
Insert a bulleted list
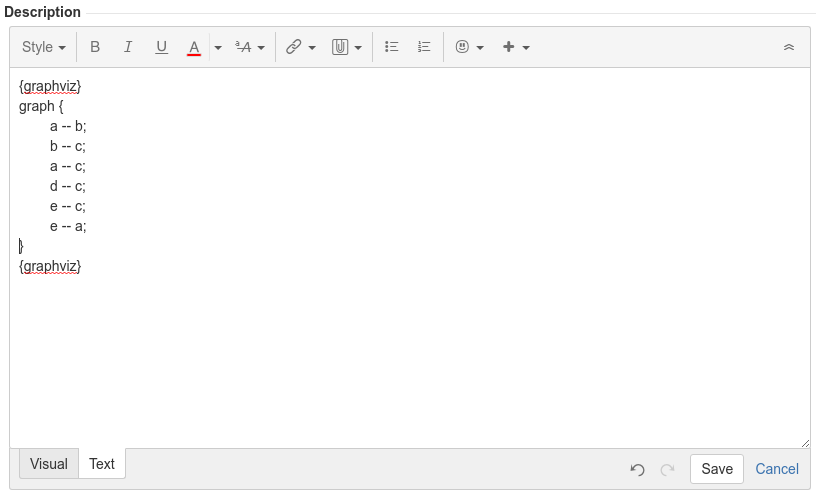tap(392, 47)
